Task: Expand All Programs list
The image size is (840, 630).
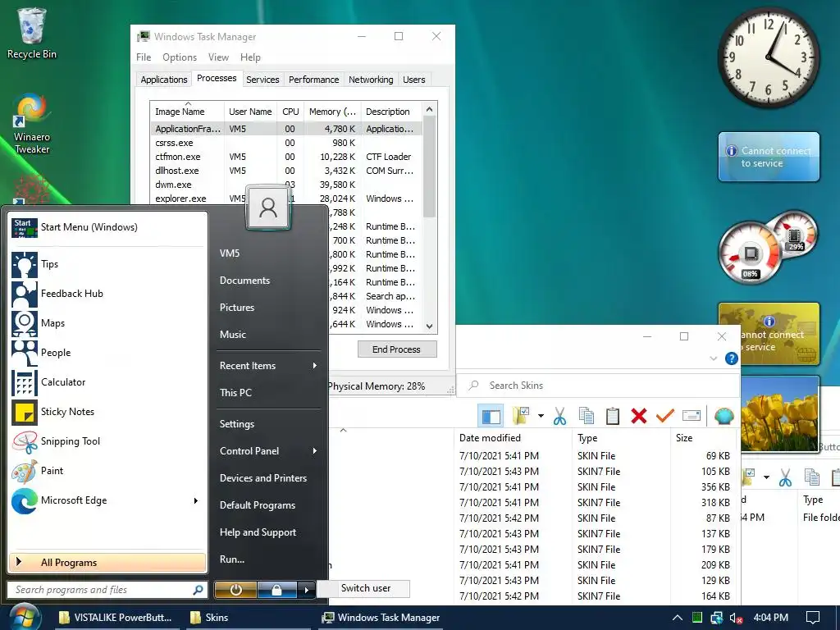Action: point(107,563)
